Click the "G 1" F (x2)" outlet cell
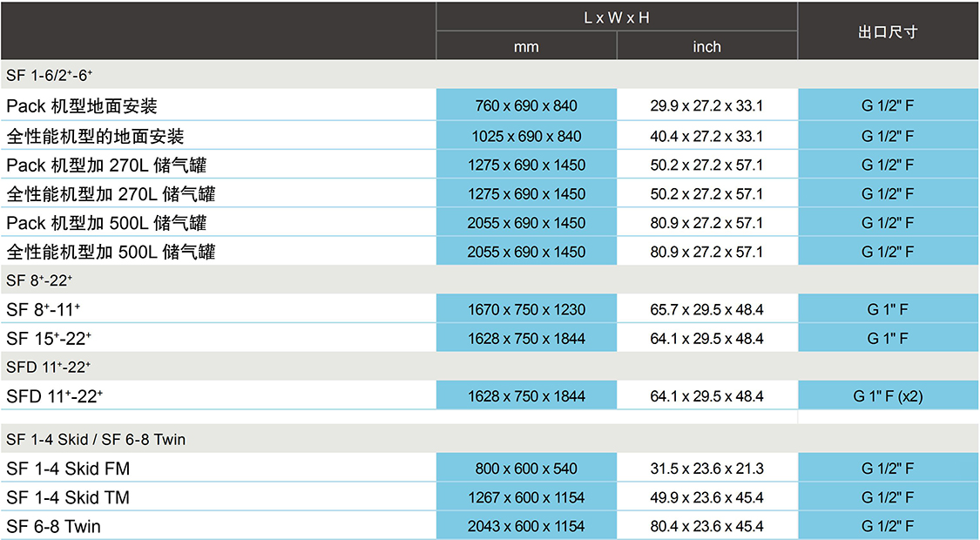Viewport: 980px width, 540px height. point(888,396)
